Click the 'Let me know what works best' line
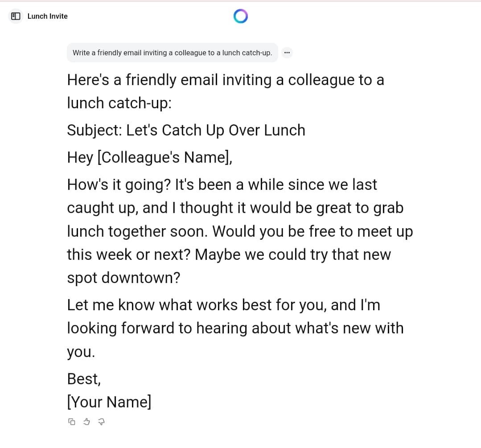 tap(223, 305)
